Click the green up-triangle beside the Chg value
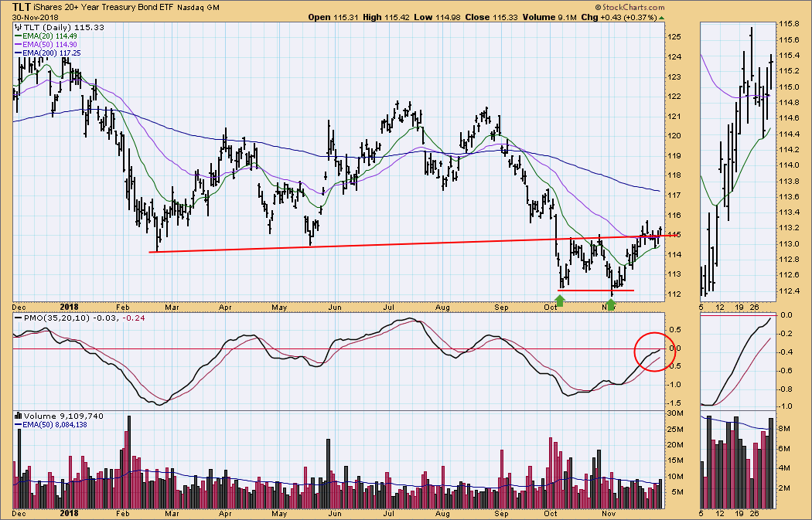Image resolution: width=812 pixels, height=520 pixels. 661,18
